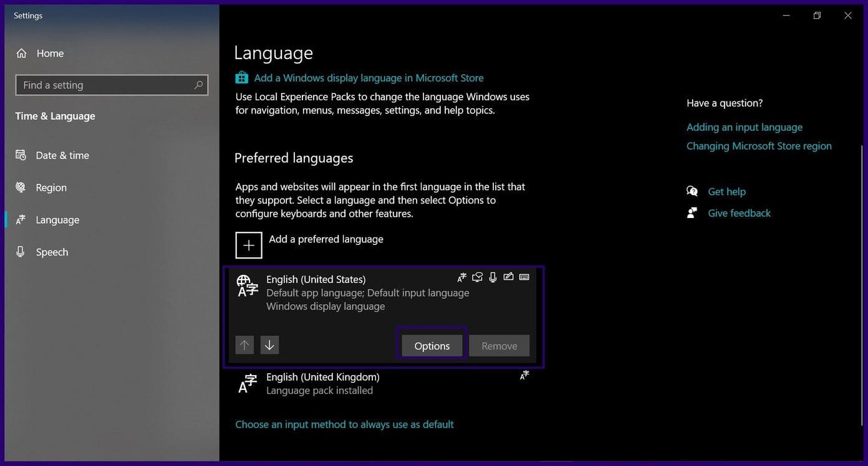This screenshot has height=466, width=868.
Task: Click the search magnifier icon
Action: [198, 85]
